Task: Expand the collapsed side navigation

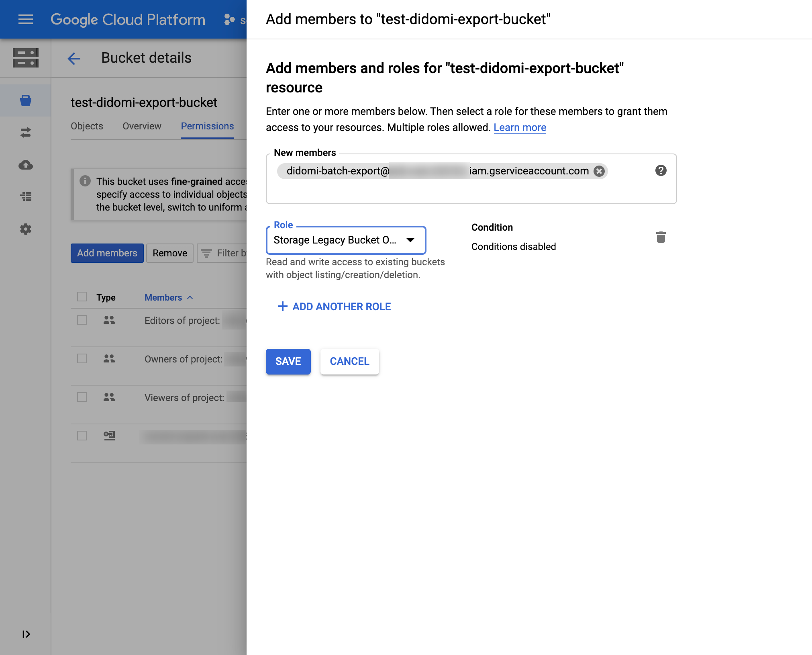Action: pos(26,634)
